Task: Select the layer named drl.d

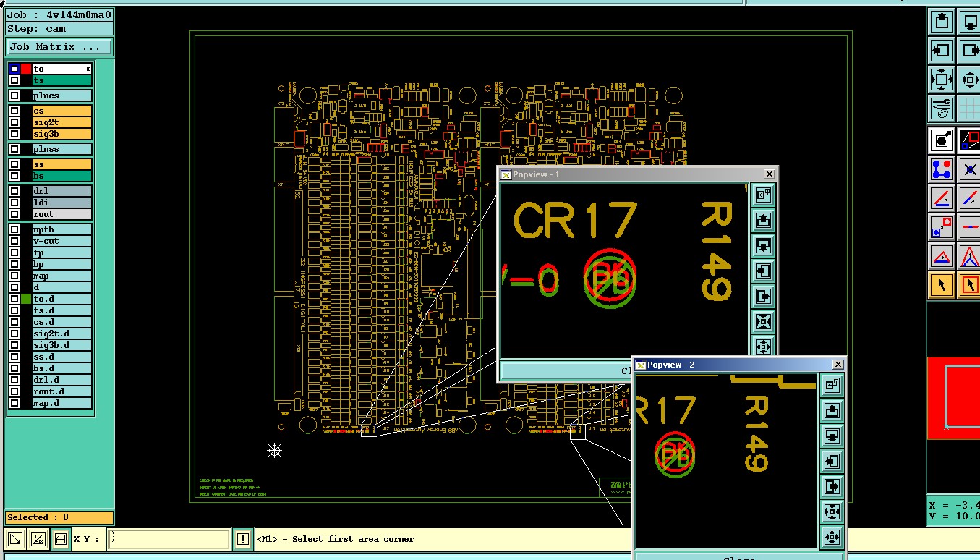Action: click(62, 380)
